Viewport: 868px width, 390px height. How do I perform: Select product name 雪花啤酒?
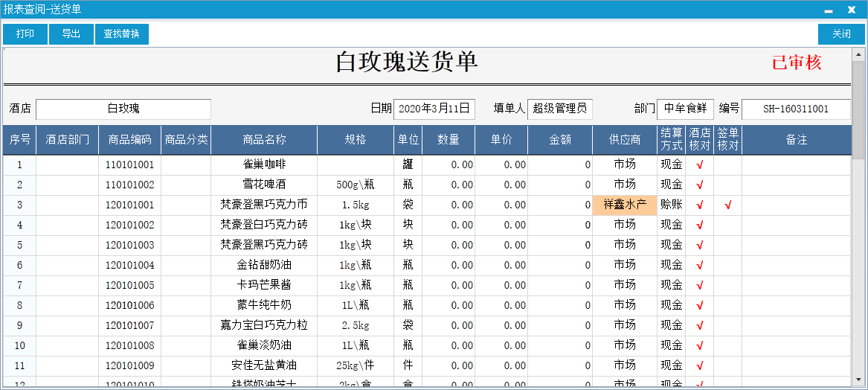click(x=264, y=185)
